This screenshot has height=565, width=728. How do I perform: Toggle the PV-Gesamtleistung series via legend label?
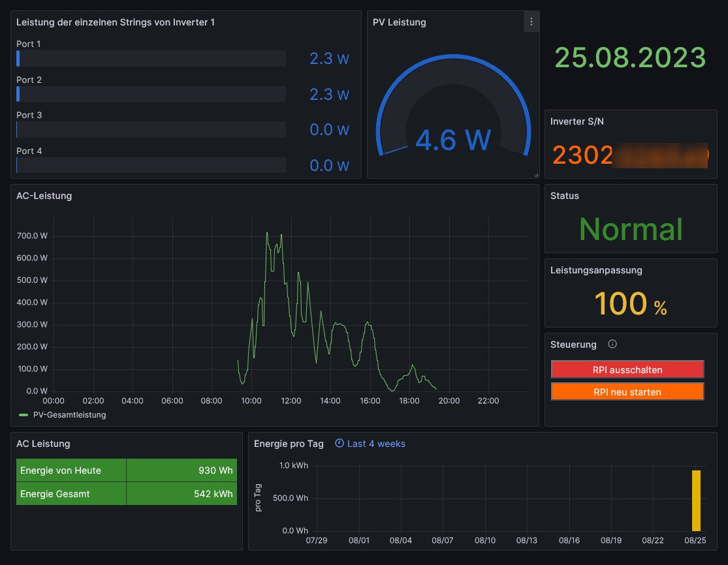(x=69, y=415)
